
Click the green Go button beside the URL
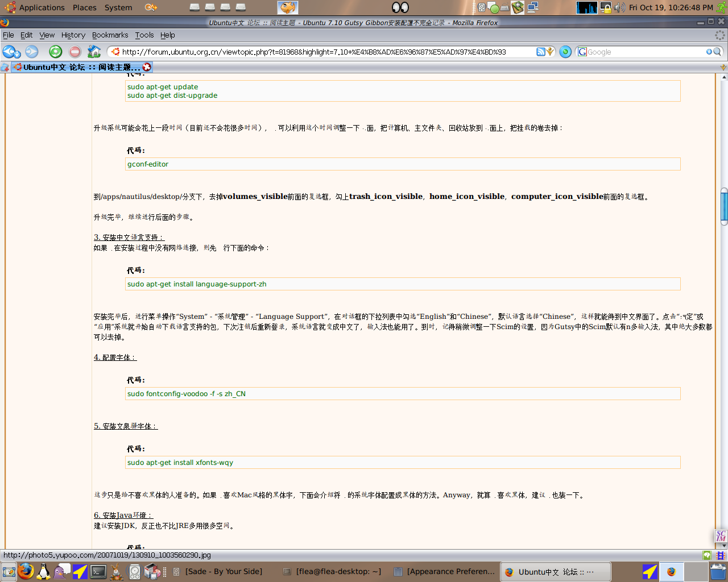click(x=565, y=52)
